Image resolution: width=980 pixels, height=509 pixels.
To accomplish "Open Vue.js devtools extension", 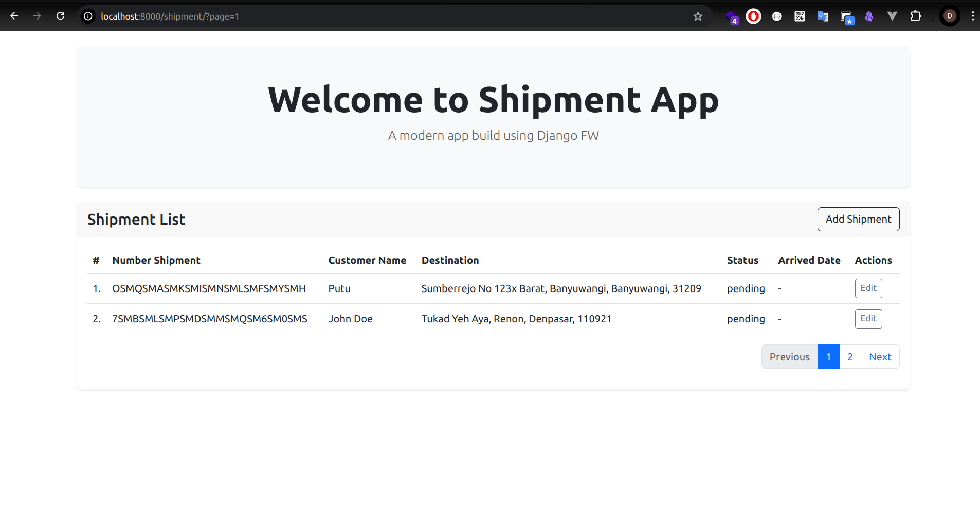I will [893, 16].
